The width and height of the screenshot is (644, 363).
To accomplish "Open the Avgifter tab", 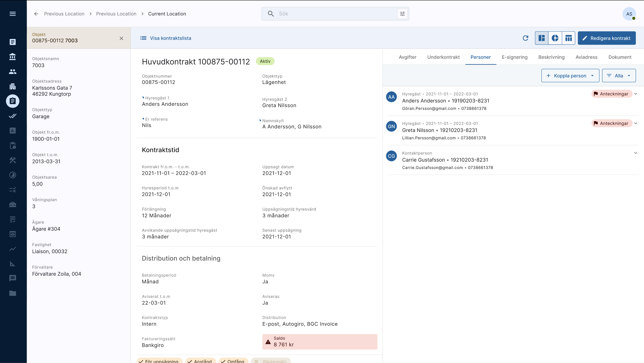I will 408,57.
